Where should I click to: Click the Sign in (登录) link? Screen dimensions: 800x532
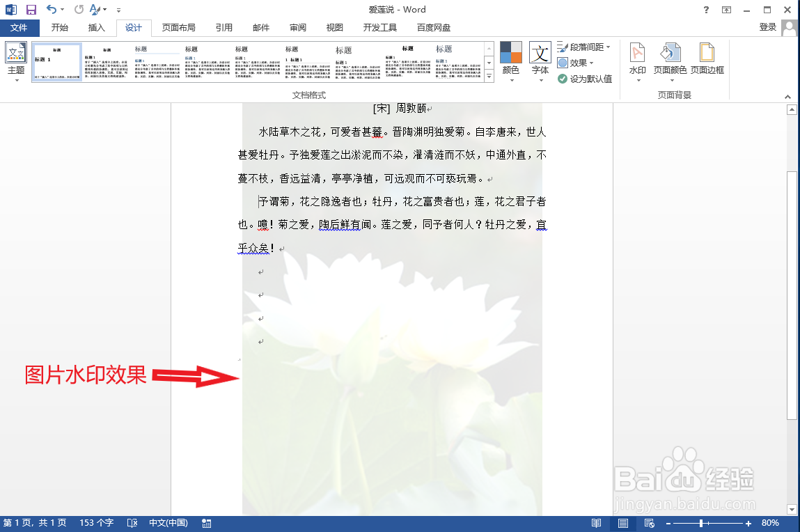click(767, 27)
